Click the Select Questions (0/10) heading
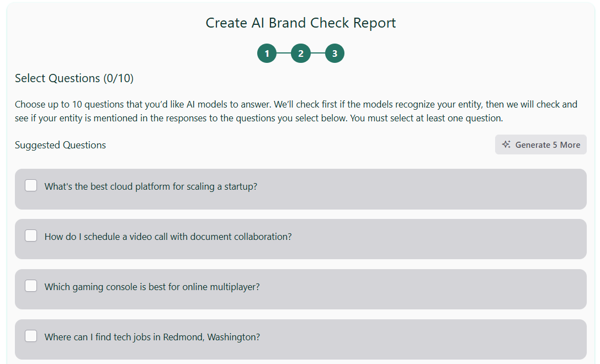The width and height of the screenshot is (600, 364). coord(74,78)
